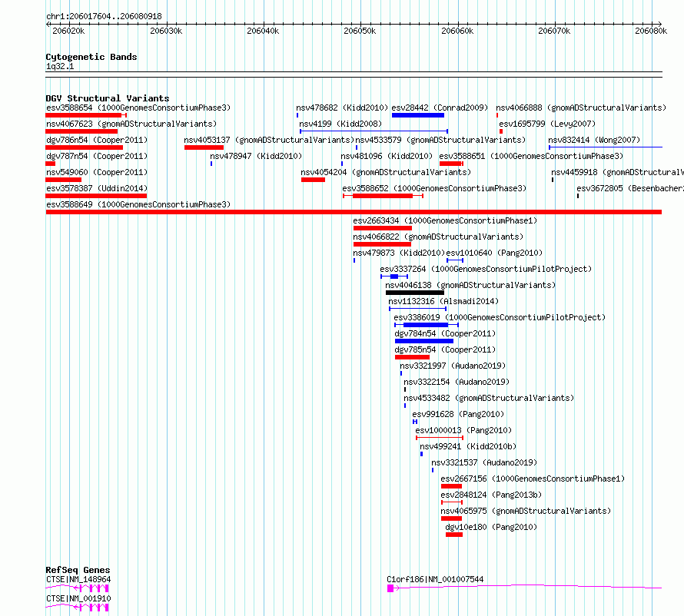Image resolution: width=684 pixels, height=616 pixels.
Task: Open esv1695799 Levy2007 variant
Action: (547, 124)
